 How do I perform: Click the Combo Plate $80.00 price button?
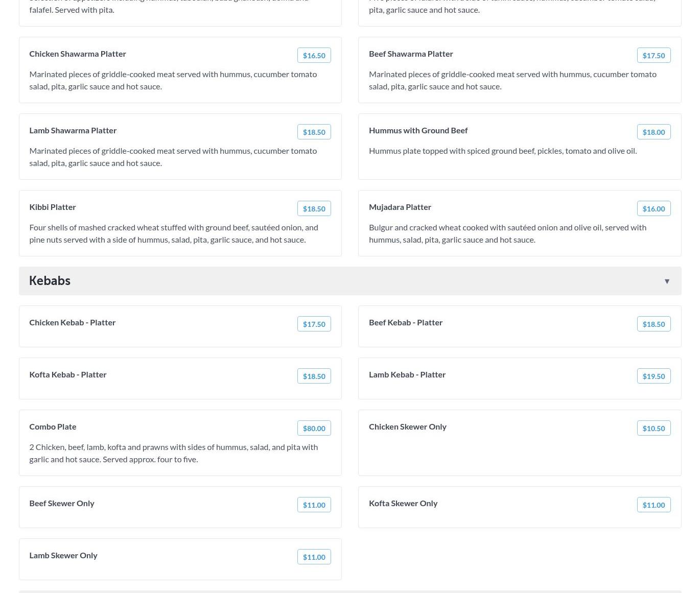[314, 428]
